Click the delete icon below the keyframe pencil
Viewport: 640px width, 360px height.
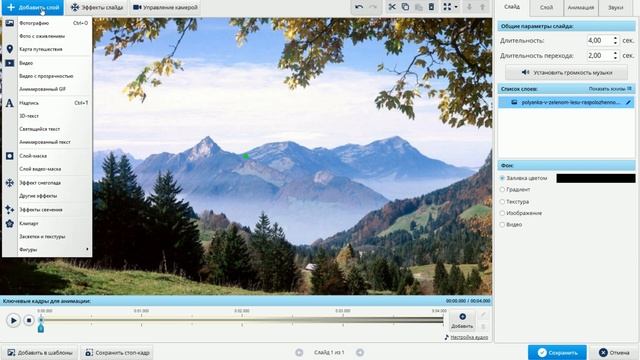(x=483, y=327)
